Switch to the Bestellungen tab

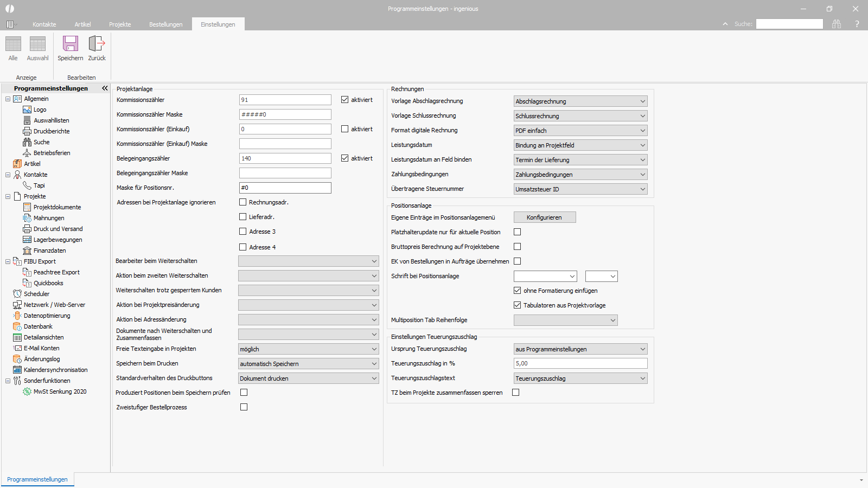pos(166,24)
